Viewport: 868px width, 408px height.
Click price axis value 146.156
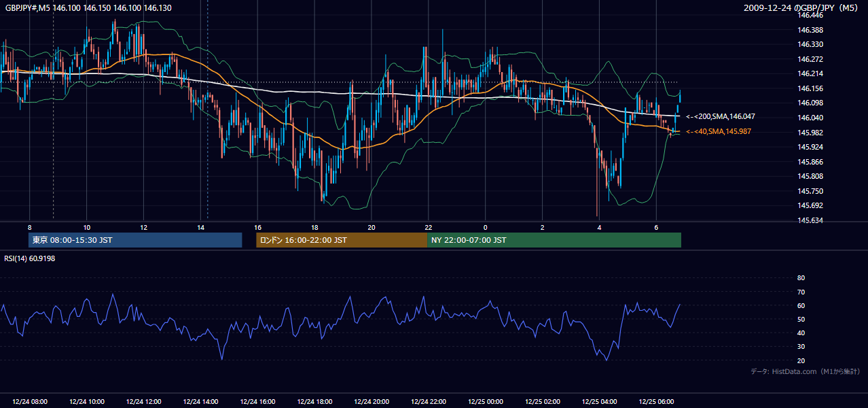[x=810, y=88]
